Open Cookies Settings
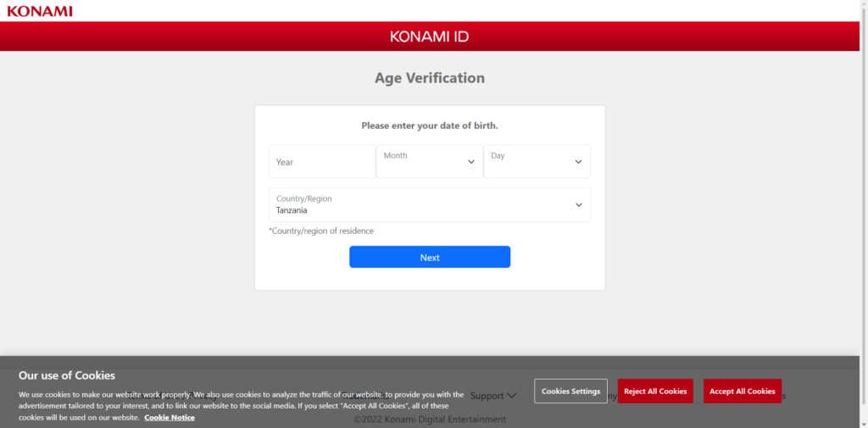The image size is (868, 428). pos(570,391)
